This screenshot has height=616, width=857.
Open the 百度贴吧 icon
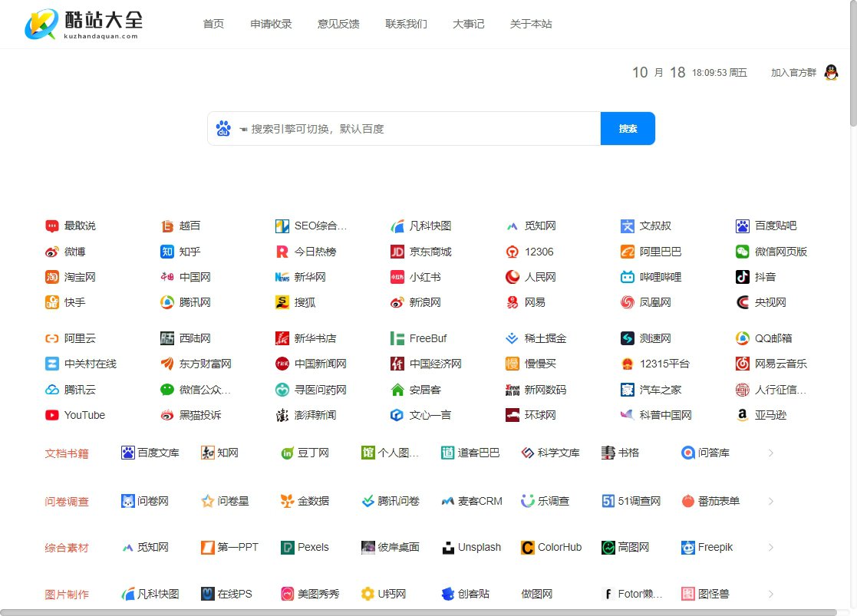tap(742, 226)
